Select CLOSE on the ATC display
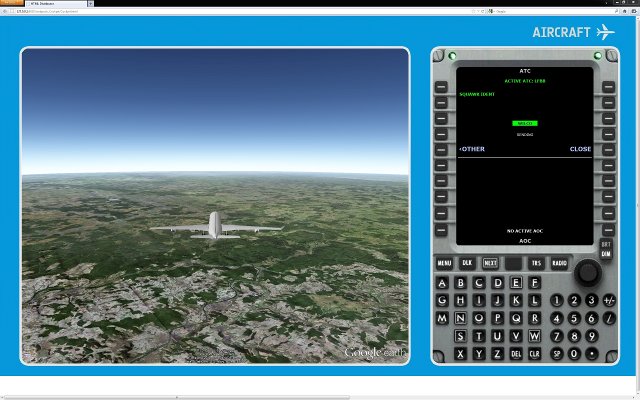 580,149
